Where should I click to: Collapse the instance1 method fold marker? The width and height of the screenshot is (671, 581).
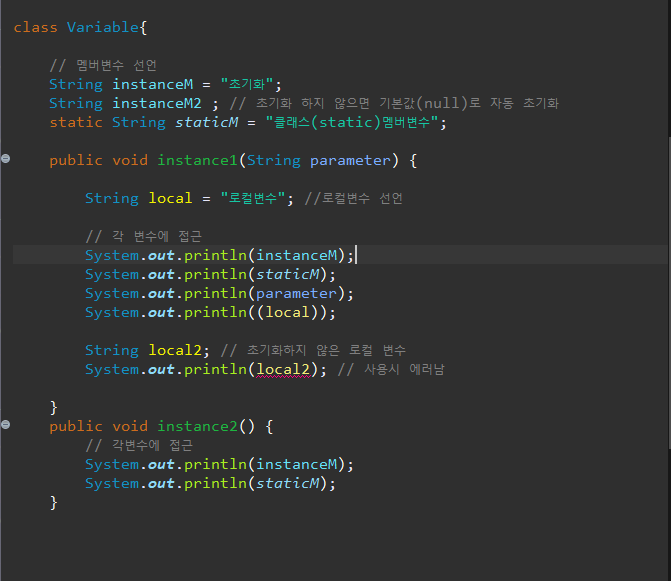(6, 159)
